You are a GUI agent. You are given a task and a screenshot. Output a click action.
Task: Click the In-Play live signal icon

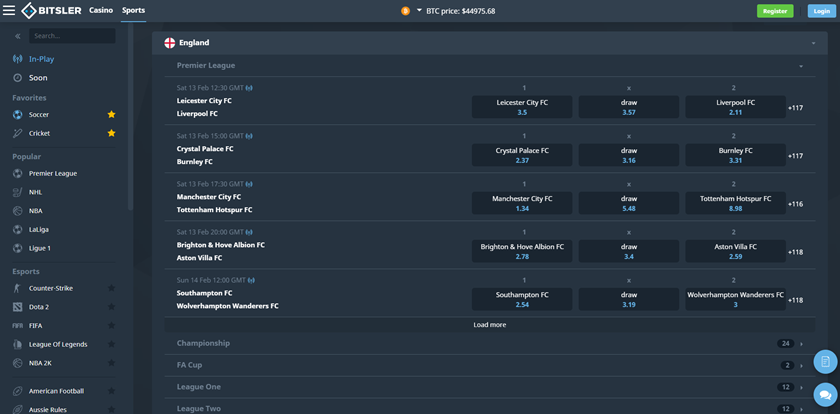click(x=18, y=59)
